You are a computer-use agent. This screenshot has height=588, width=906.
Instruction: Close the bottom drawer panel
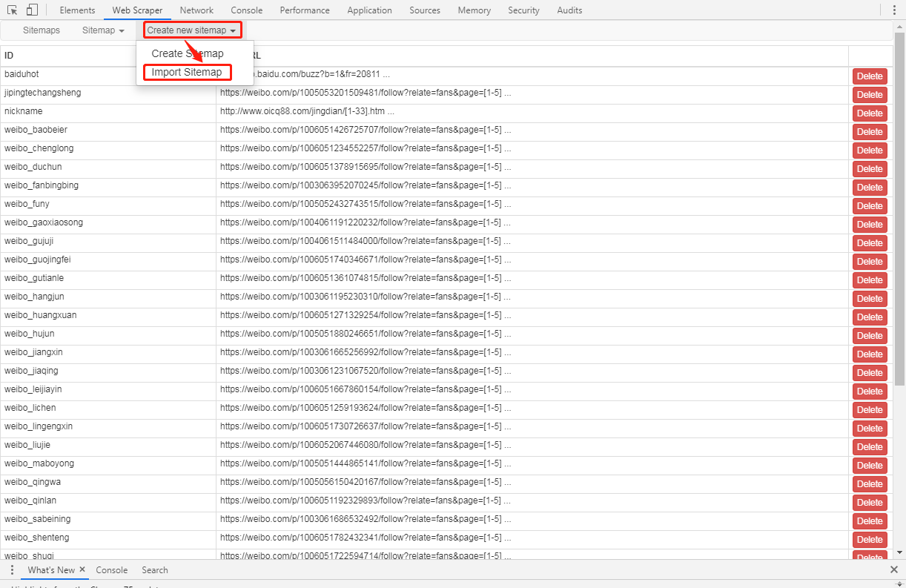click(x=894, y=570)
